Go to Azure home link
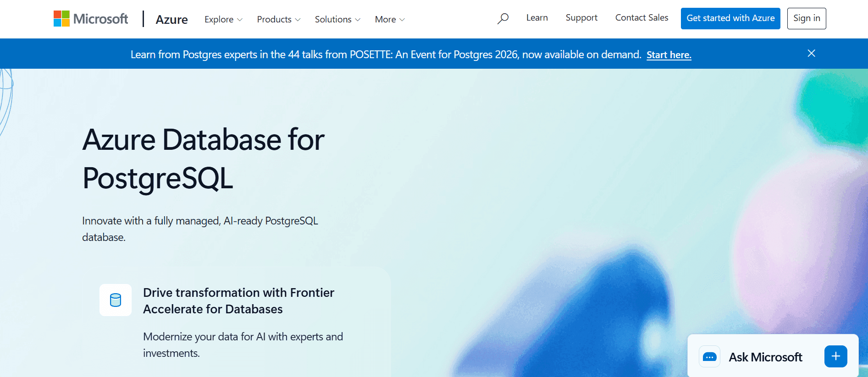Image resolution: width=868 pixels, height=377 pixels. point(171,19)
